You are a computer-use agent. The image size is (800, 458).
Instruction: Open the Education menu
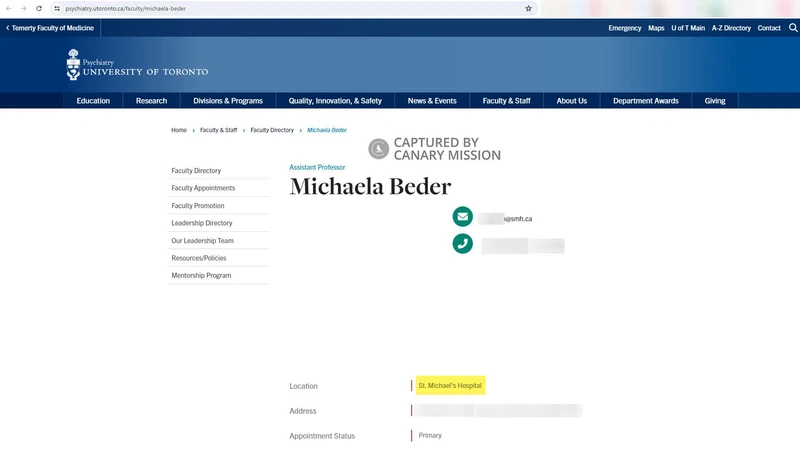click(93, 101)
